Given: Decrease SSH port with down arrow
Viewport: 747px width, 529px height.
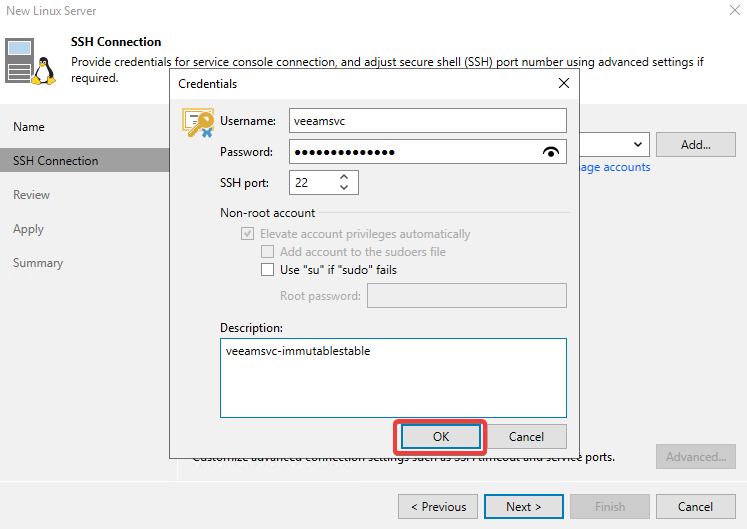Looking at the screenshot, I should click(344, 188).
